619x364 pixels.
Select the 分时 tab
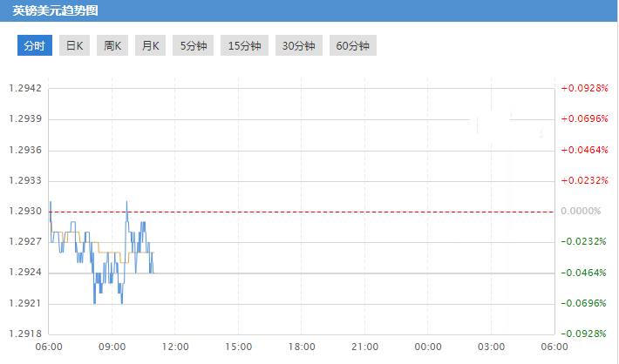click(x=35, y=46)
